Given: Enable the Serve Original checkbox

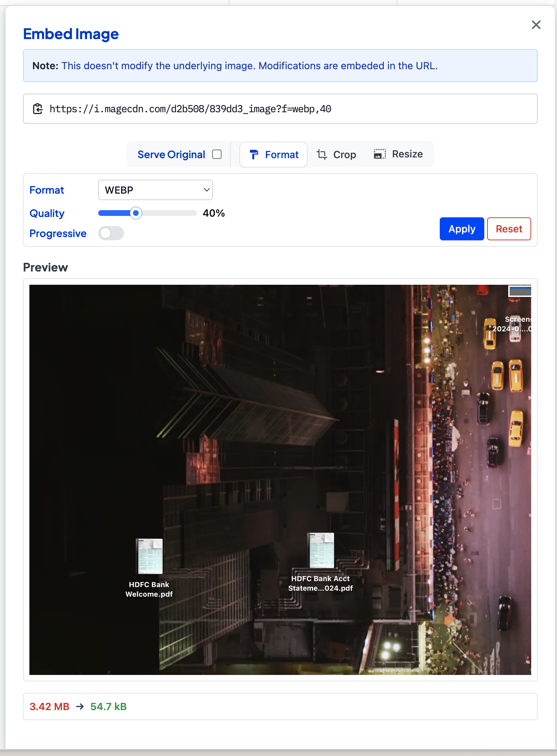Looking at the screenshot, I should click(x=217, y=154).
